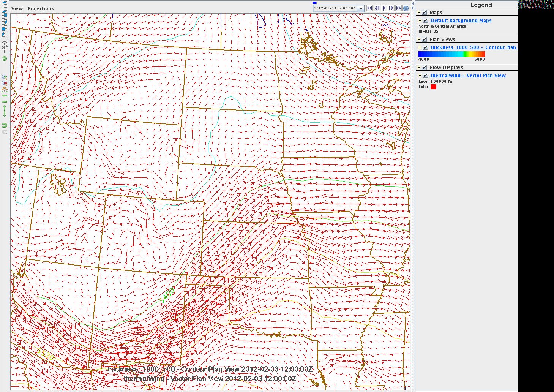Open animation properties info icon
This screenshot has height=392, width=554.
(x=406, y=8)
